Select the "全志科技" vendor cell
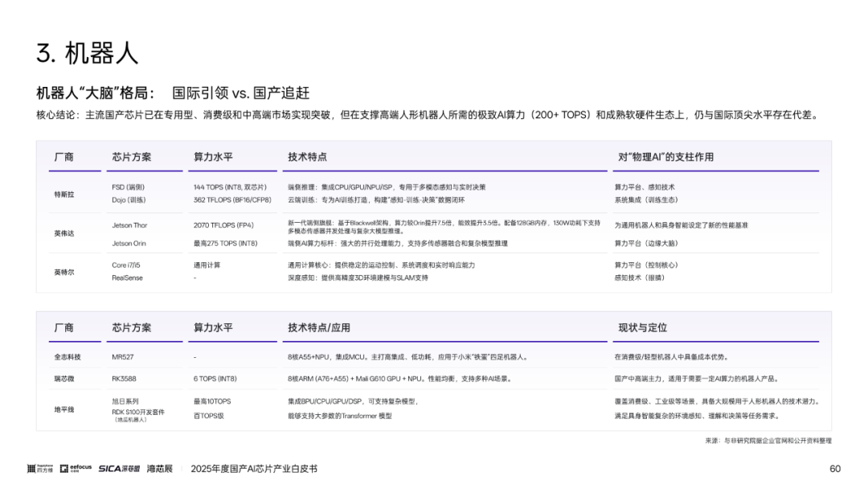868x489 pixels. tap(68, 357)
